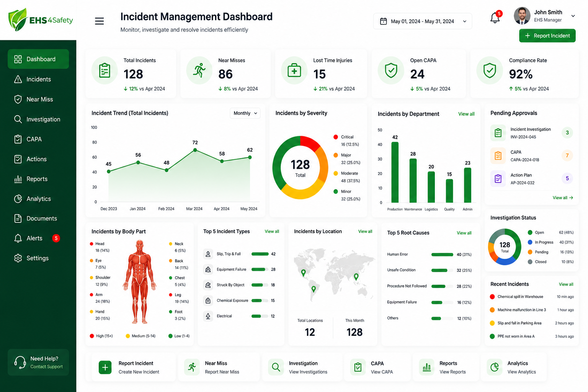Click Contact Support link
The width and height of the screenshot is (588, 392).
47,367
